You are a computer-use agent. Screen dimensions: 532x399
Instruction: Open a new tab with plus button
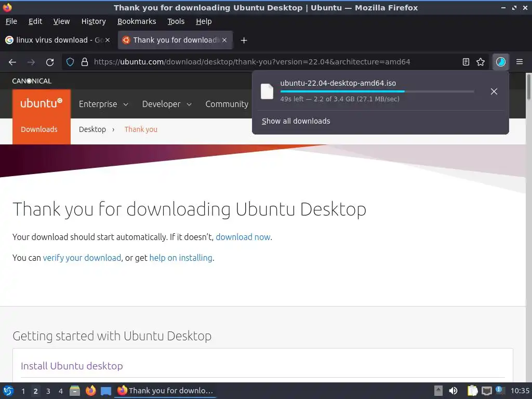[x=244, y=41]
